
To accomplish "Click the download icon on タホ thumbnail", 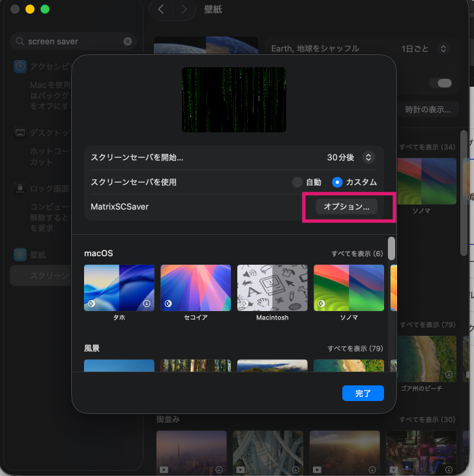I will [147, 303].
